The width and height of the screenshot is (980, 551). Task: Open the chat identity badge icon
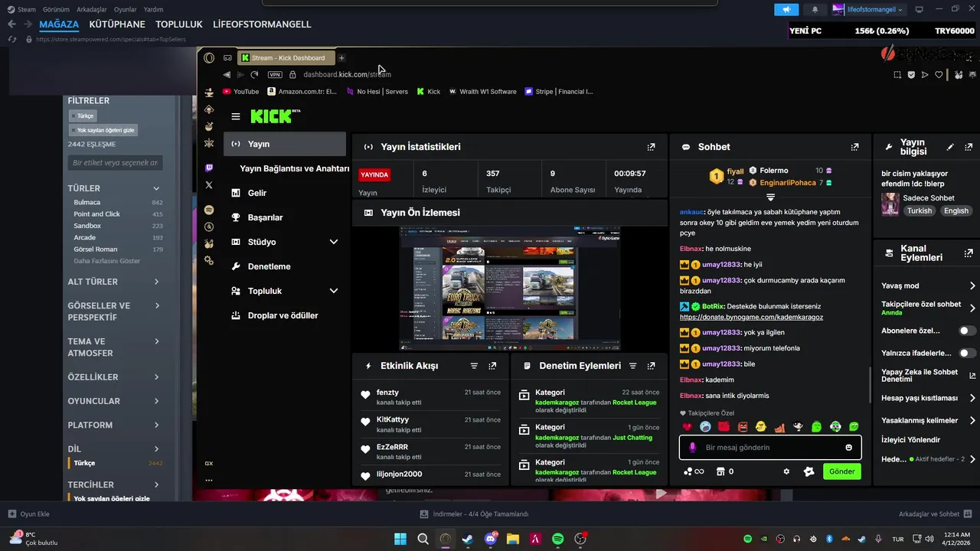click(x=808, y=471)
